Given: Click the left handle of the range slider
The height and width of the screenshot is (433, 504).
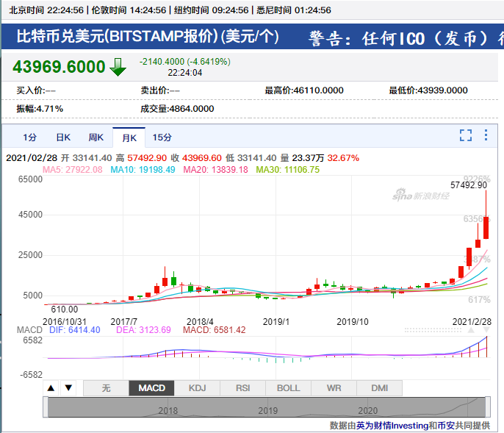Looking at the screenshot, I should pyautogui.click(x=46, y=407).
